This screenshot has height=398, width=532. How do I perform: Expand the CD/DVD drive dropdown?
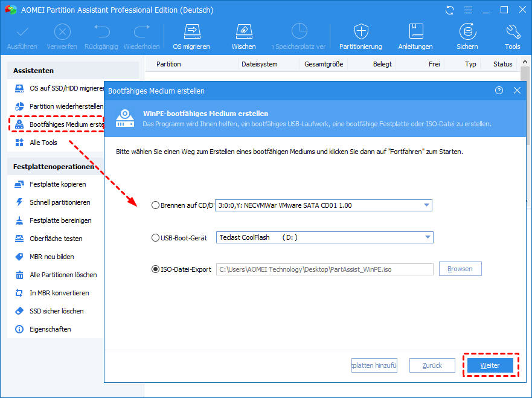tap(426, 205)
